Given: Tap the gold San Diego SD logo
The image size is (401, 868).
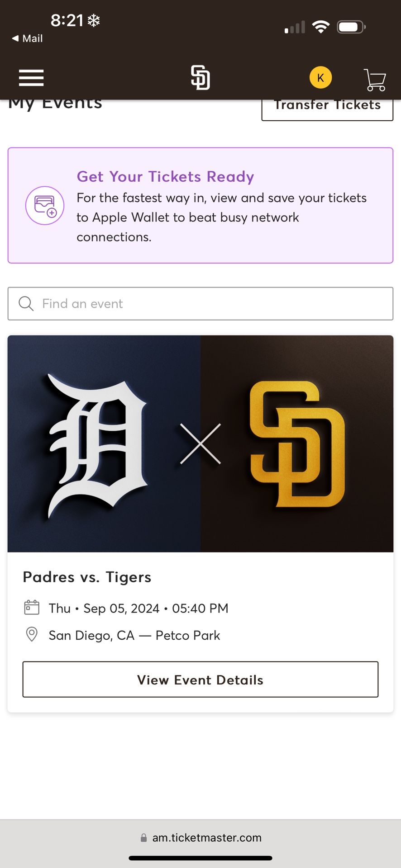Looking at the screenshot, I should coord(297,443).
